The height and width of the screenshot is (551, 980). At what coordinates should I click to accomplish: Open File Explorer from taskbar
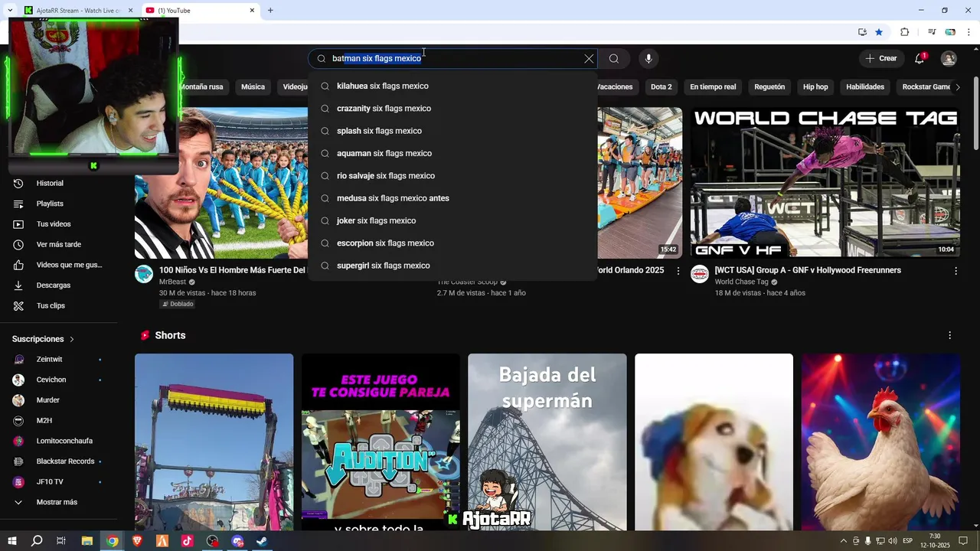(87, 541)
